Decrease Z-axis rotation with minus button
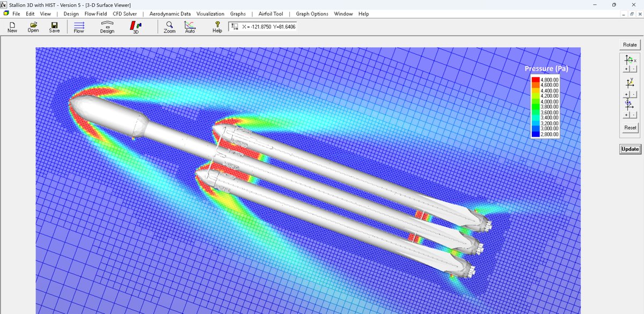 point(633,115)
